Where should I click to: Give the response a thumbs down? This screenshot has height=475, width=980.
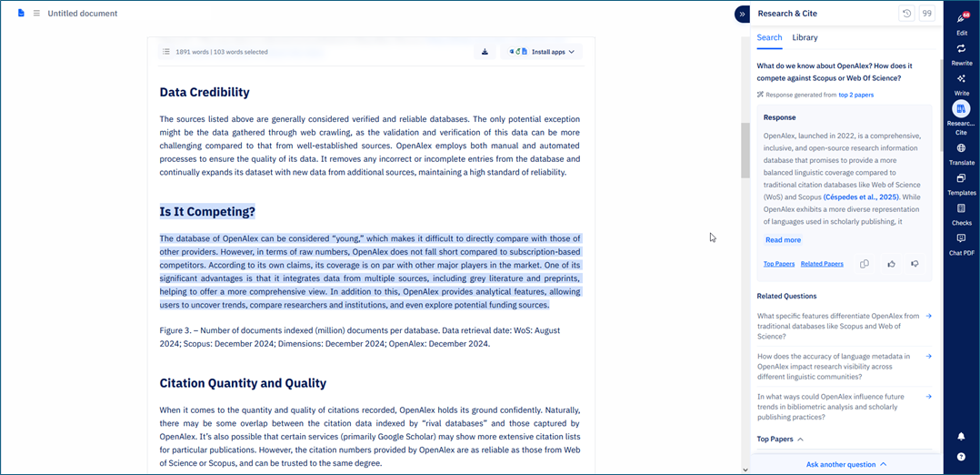(915, 264)
